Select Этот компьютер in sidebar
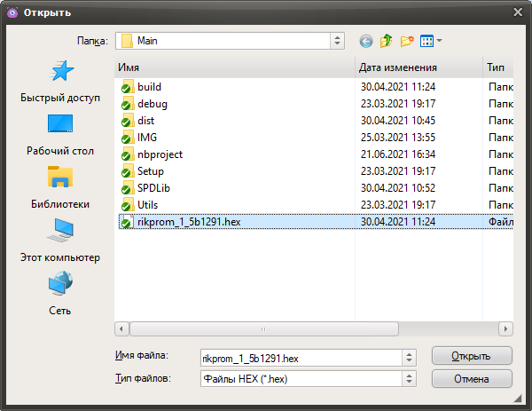 point(60,241)
